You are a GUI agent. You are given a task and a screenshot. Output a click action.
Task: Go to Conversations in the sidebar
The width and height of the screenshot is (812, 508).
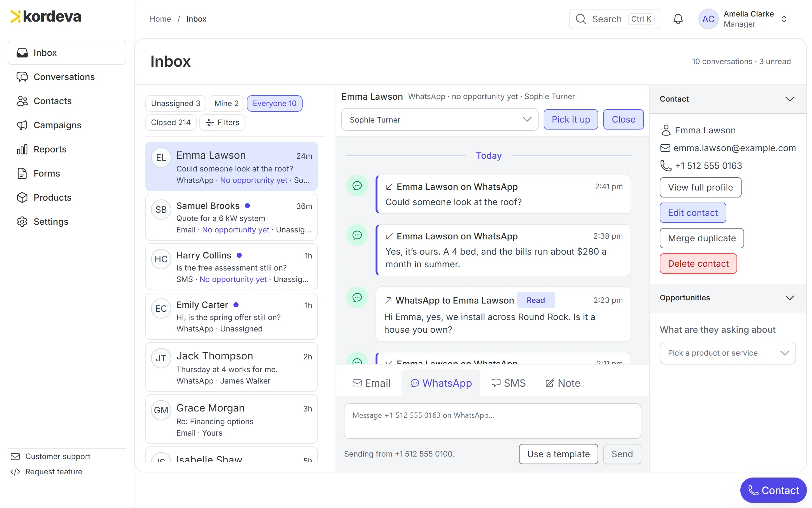point(67,77)
